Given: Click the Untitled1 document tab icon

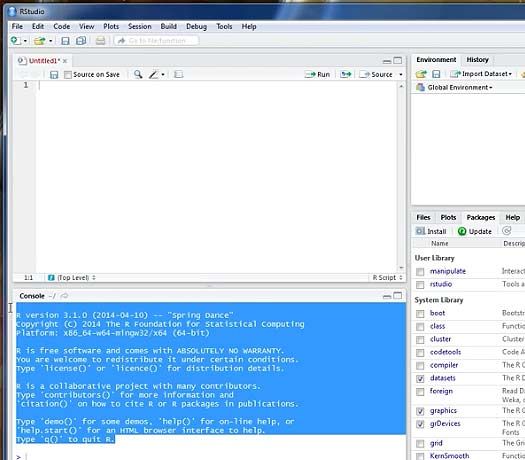Looking at the screenshot, I should pyautogui.click(x=22, y=61).
